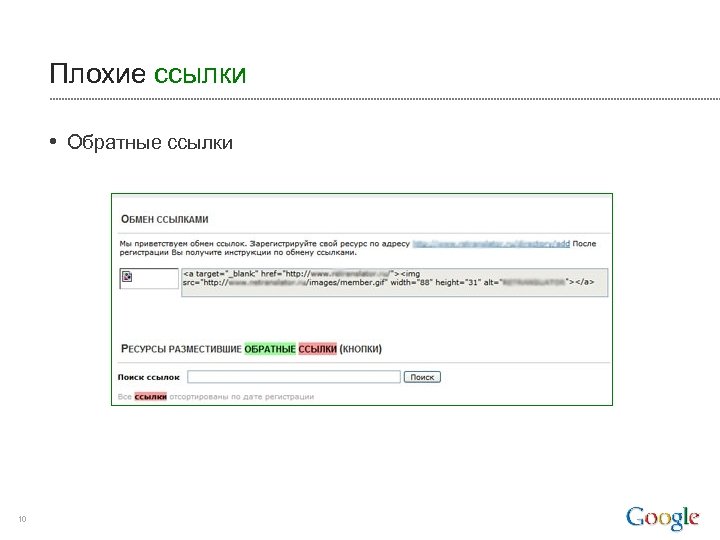
Task: Focus the Поиск ссылок input field
Action: 294,377
